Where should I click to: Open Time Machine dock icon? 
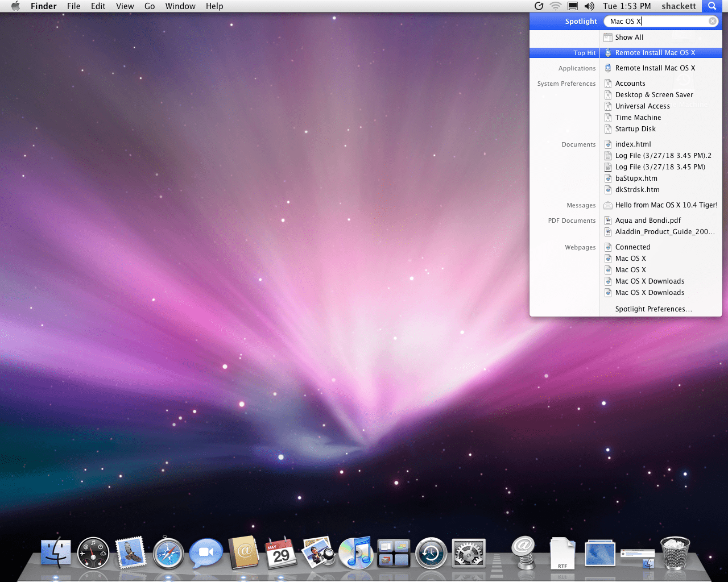[x=431, y=553]
